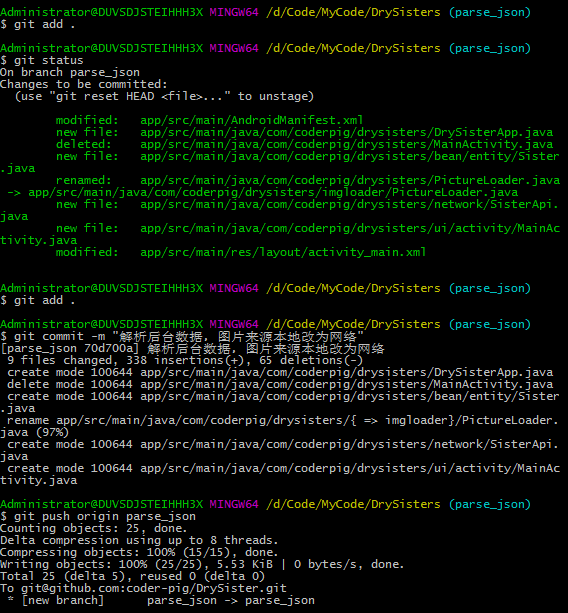Screen dimensions: 568x613
Task: Click 'Writing objects: 100%' progress line
Action: [202, 564]
